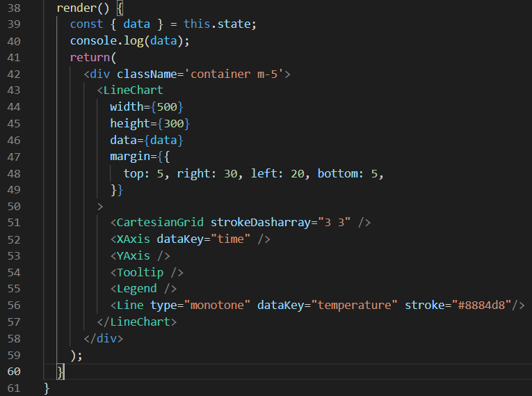The image size is (532, 396).
Task: Click the "time" dataKey string
Action: (x=231, y=239)
